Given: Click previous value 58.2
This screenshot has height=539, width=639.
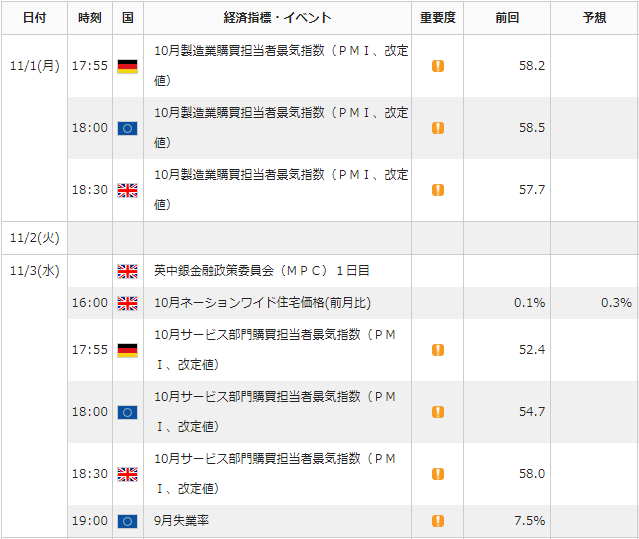Looking at the screenshot, I should [x=532, y=66].
